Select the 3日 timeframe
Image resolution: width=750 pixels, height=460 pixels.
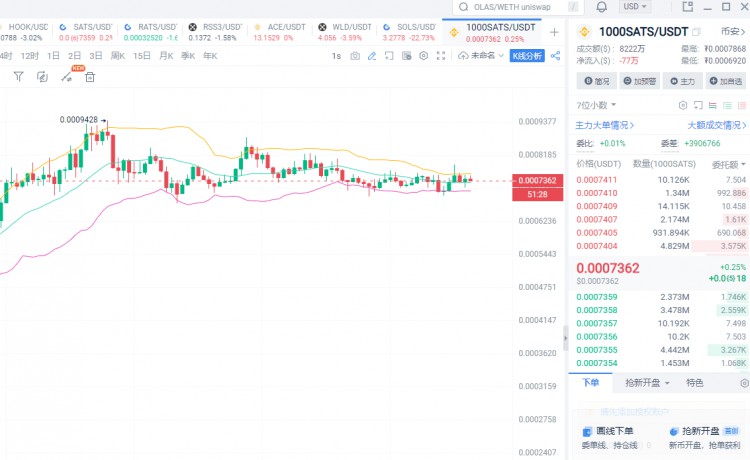(96, 56)
